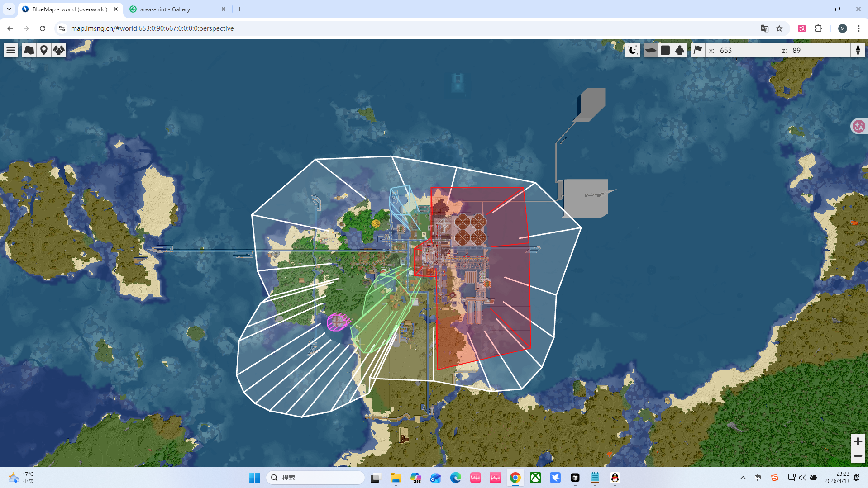Click the pink floating translate bubble
Image resolution: width=868 pixels, height=488 pixels.
(x=859, y=126)
